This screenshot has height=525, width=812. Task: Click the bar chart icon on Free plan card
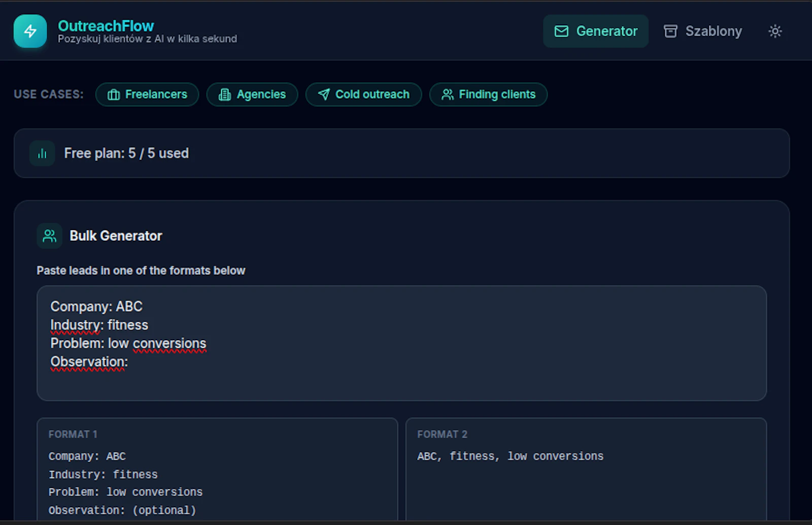(x=42, y=153)
